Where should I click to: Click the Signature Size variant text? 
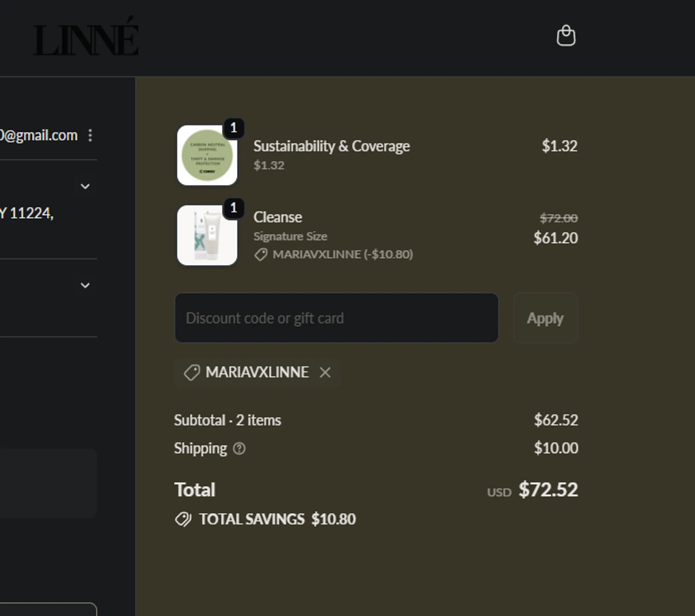tap(290, 236)
